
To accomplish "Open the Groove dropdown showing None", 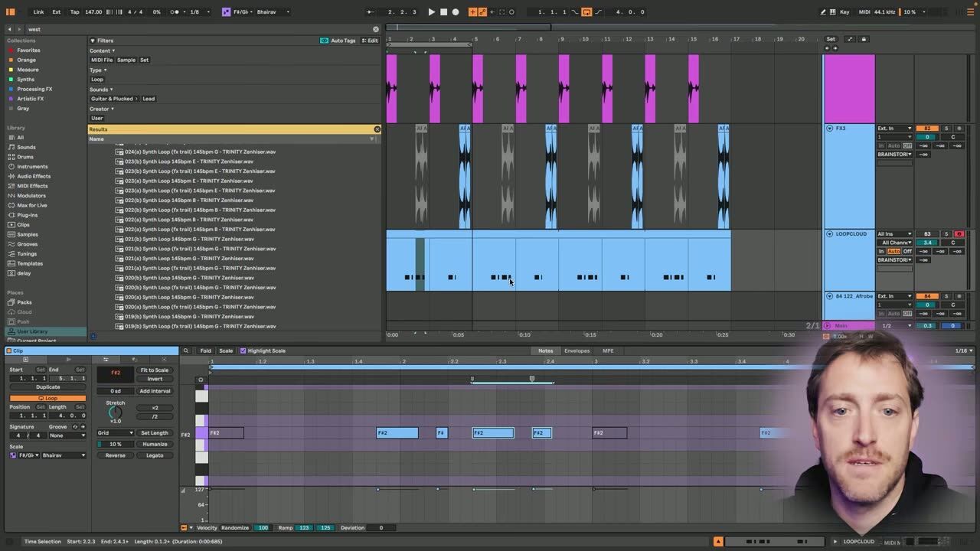I will click(67, 435).
